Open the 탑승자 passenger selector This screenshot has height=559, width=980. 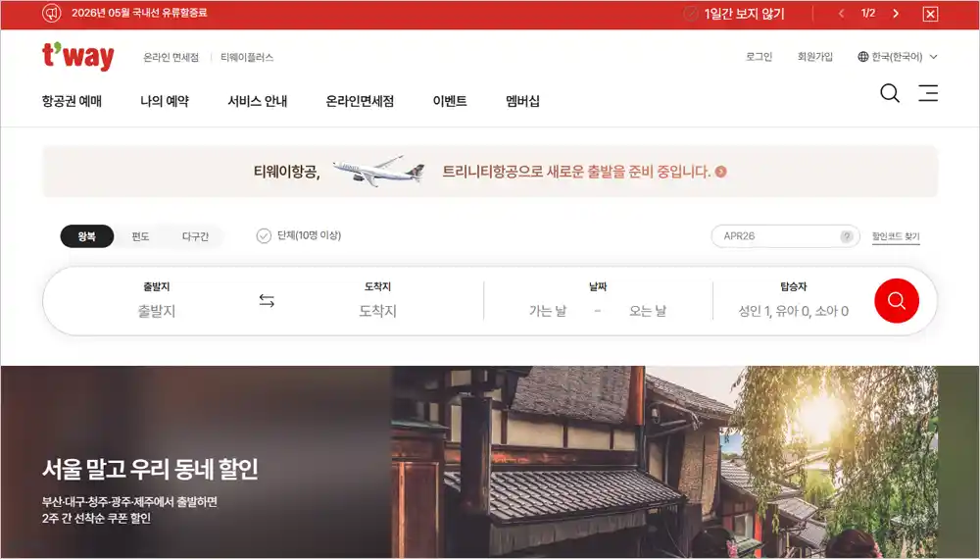pos(793,301)
